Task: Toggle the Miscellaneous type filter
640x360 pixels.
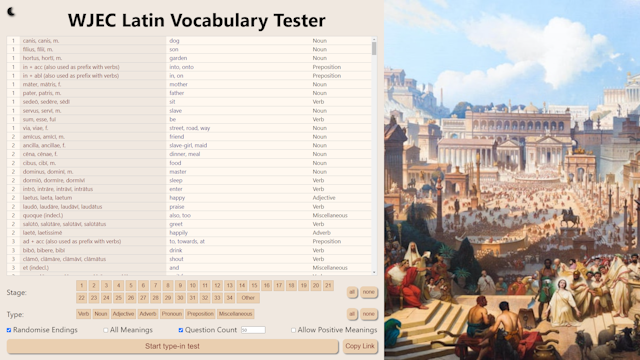Action: (236, 314)
